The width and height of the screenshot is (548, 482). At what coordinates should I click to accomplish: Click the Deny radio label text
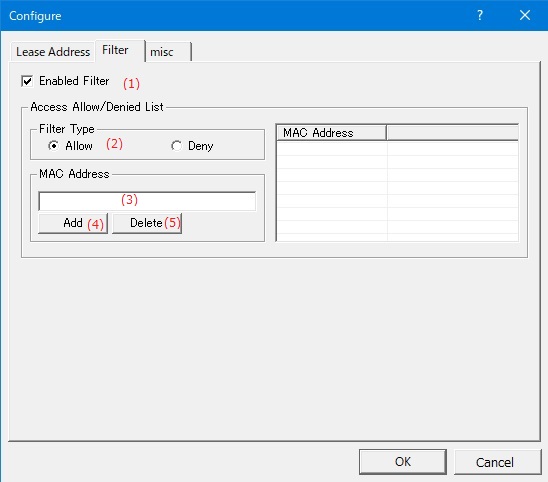pyautogui.click(x=201, y=146)
